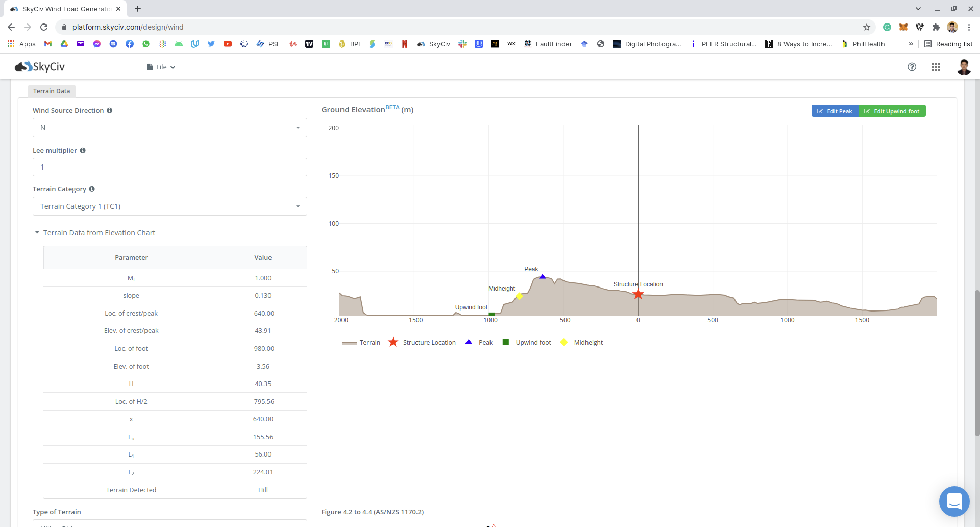980x527 pixels.
Task: Click the SkyCiv logo
Action: (x=40, y=67)
